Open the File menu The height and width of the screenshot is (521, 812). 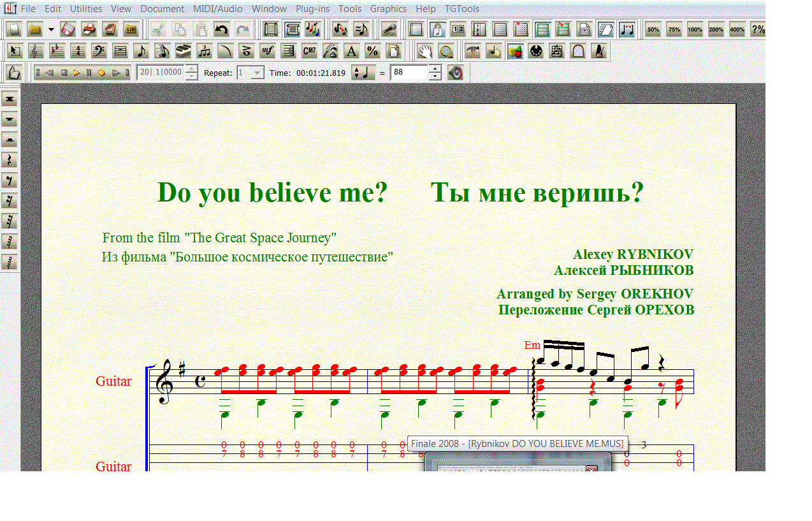coord(28,9)
